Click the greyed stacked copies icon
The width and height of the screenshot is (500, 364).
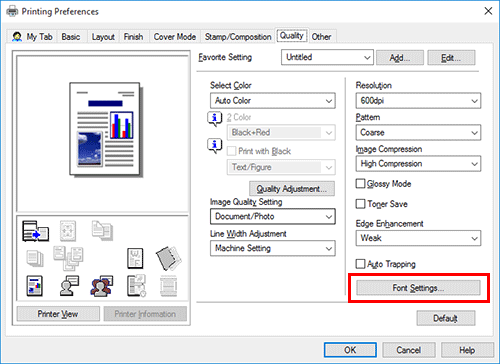tap(35, 258)
